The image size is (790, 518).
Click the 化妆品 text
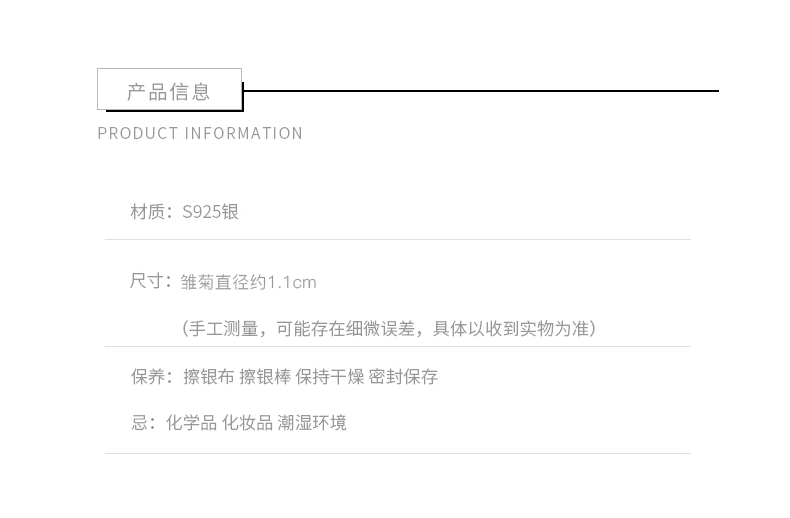coord(247,422)
